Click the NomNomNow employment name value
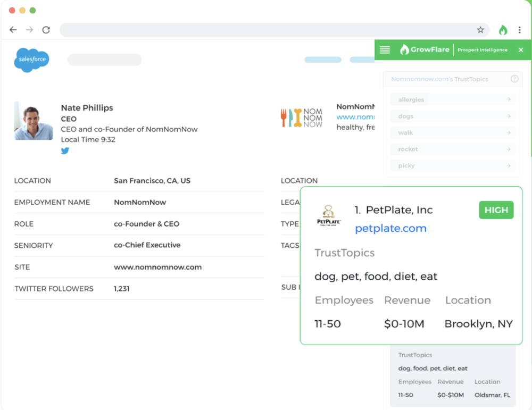This screenshot has width=532, height=410. pos(140,203)
